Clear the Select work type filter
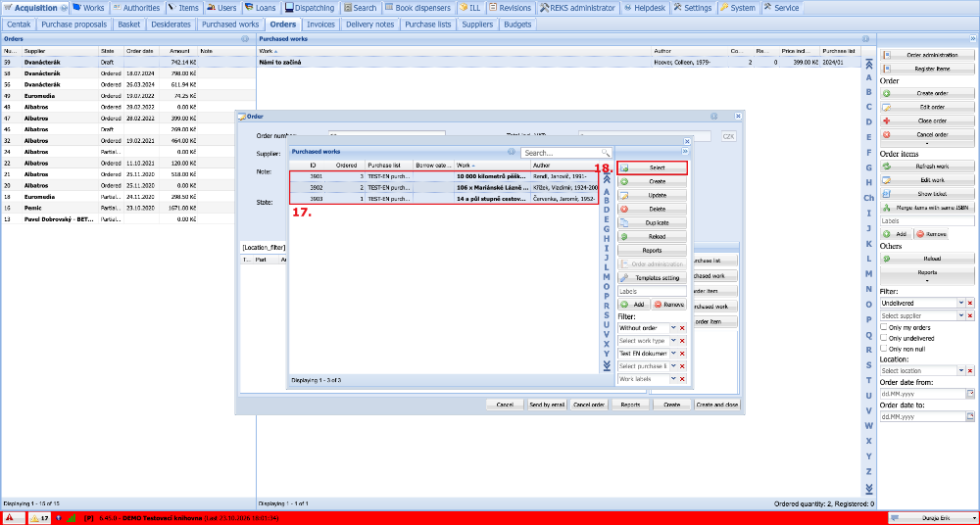This screenshot has height=525, width=980. [682, 341]
